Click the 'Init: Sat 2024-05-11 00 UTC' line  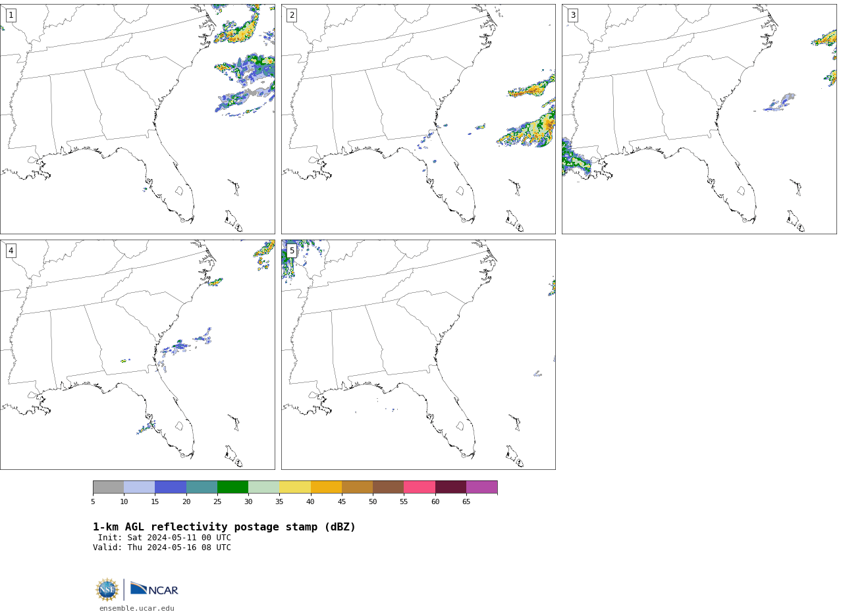point(165,538)
